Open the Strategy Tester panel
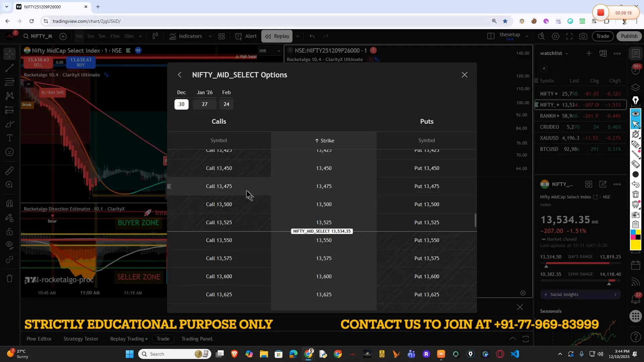 80,339
